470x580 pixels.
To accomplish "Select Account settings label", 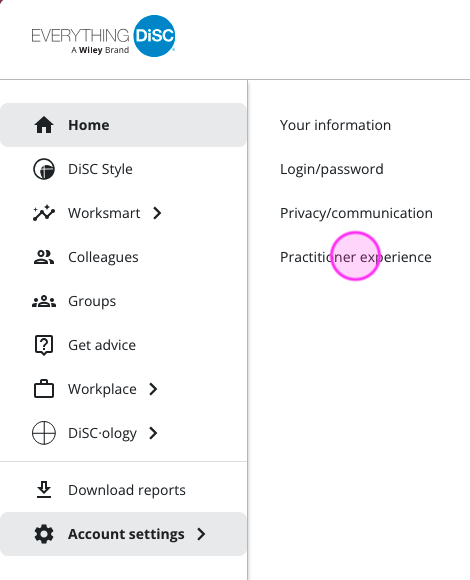I will click(126, 535).
